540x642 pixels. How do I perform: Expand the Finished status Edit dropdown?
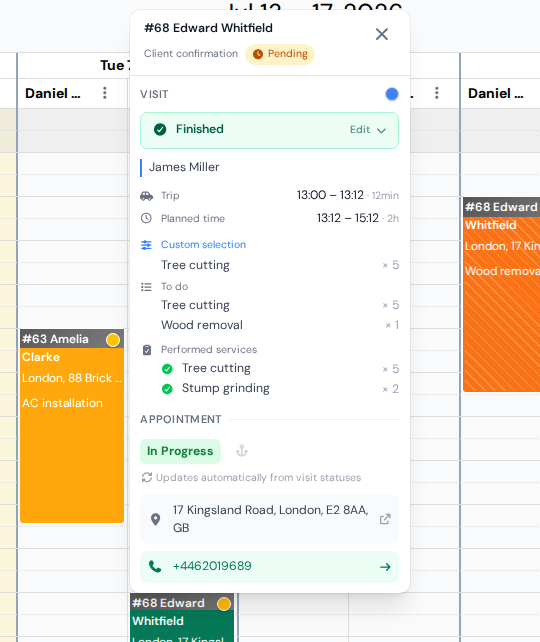368,130
